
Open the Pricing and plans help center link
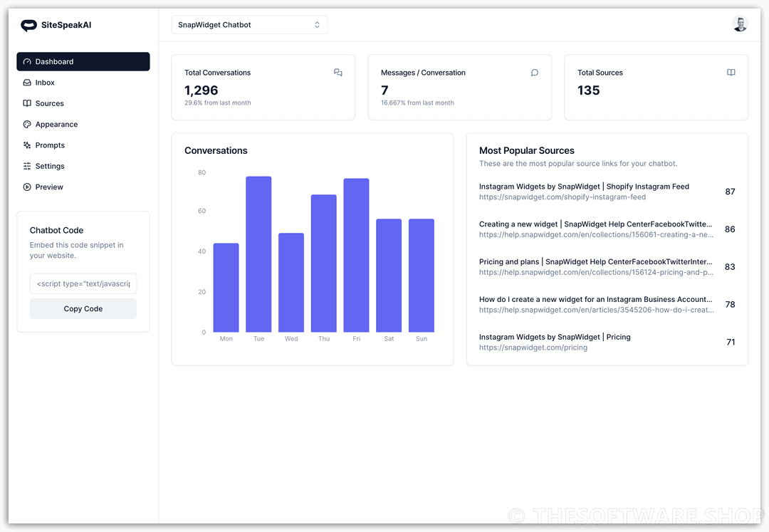click(x=596, y=273)
